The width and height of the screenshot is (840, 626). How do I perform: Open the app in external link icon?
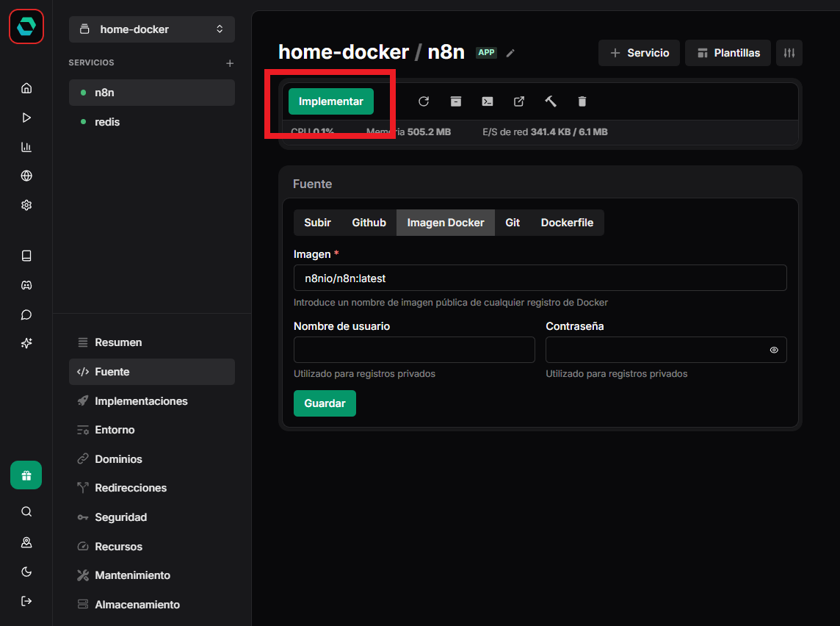click(x=519, y=101)
